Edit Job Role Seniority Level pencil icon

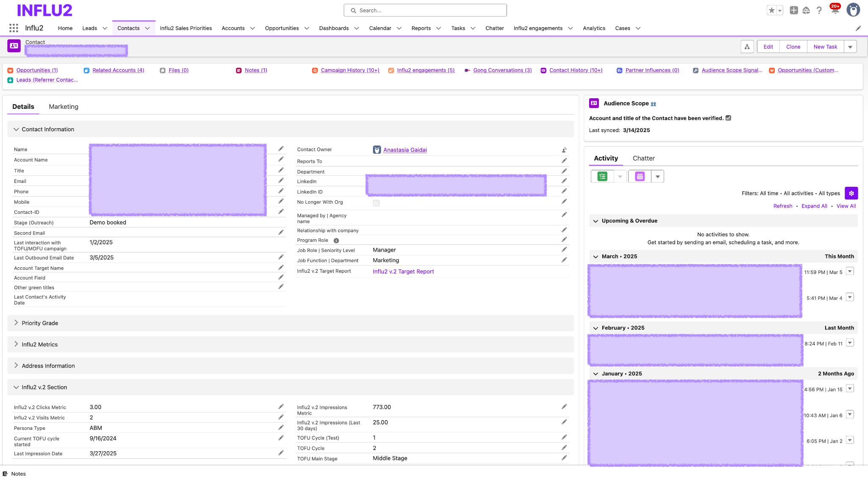pos(564,249)
